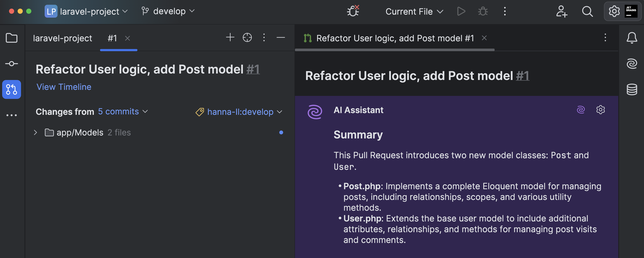The width and height of the screenshot is (644, 258).
Task: Click the source control history icon in sidebar
Action: pos(12,63)
